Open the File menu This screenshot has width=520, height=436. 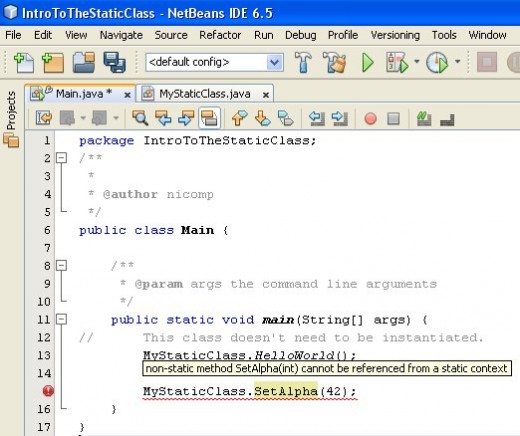[x=13, y=35]
